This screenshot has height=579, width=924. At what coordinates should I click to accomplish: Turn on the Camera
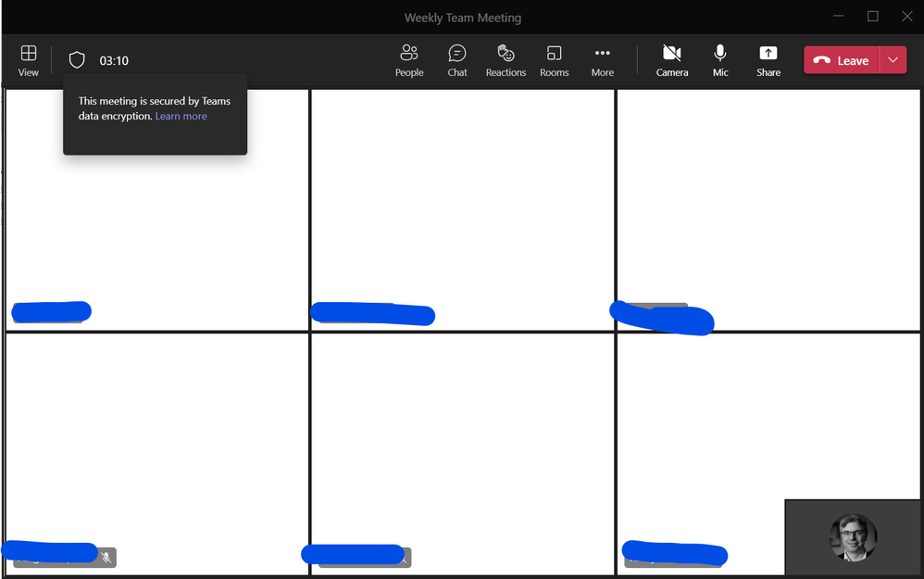672,60
